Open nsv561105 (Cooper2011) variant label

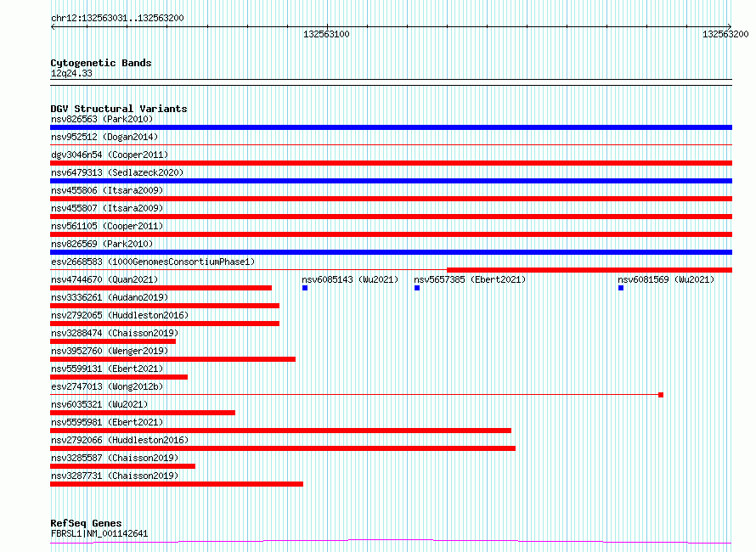(107, 226)
